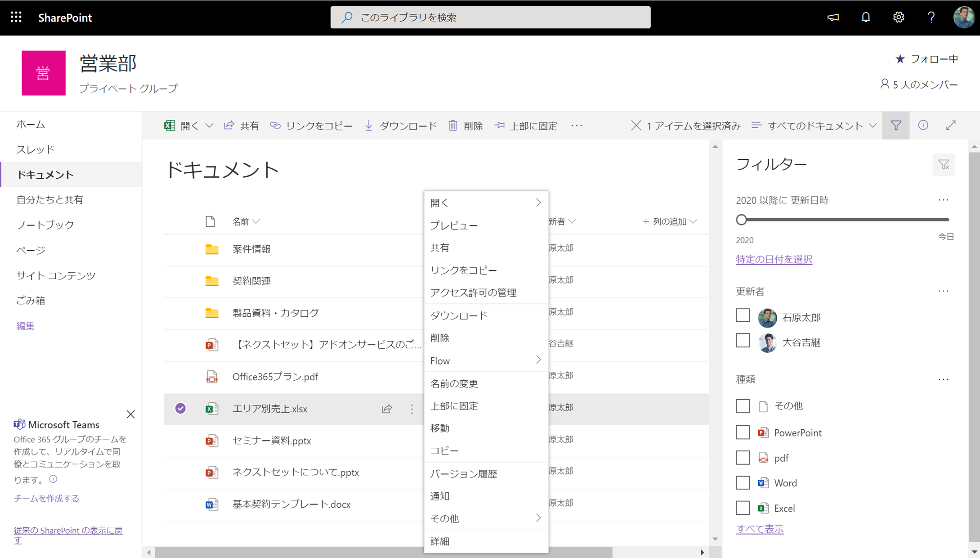
Task: Check the PowerPoint type checkbox
Action: point(743,432)
